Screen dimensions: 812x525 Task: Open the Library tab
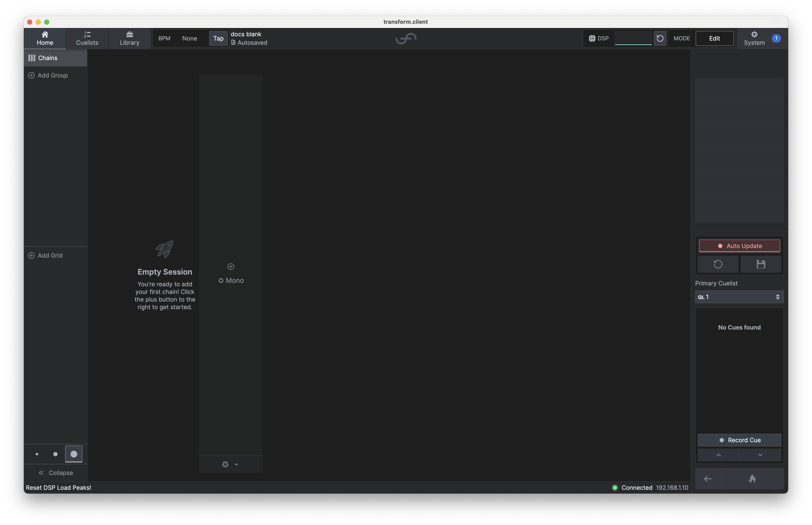[130, 38]
